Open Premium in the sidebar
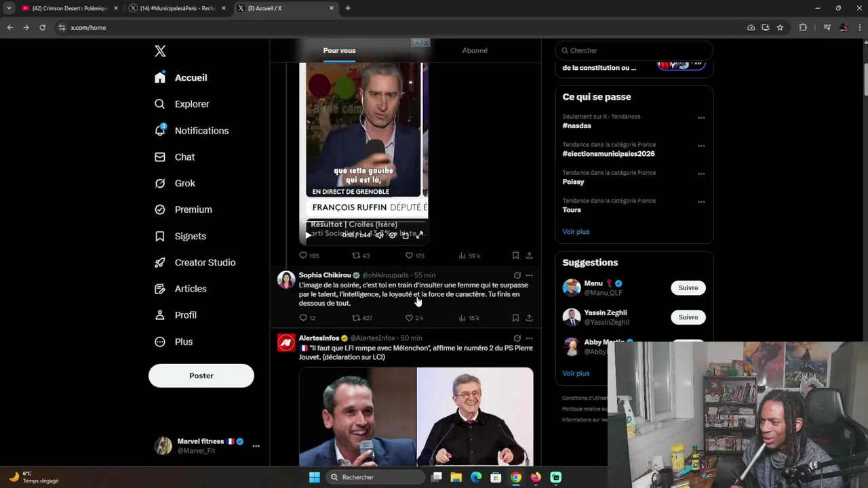The height and width of the screenshot is (488, 868). click(x=183, y=209)
